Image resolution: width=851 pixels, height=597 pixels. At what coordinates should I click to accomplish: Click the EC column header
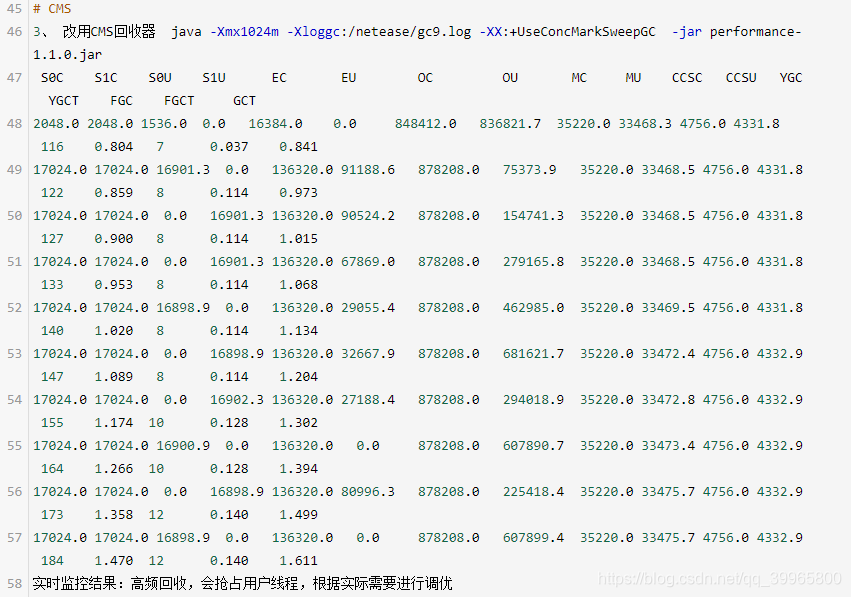279,78
